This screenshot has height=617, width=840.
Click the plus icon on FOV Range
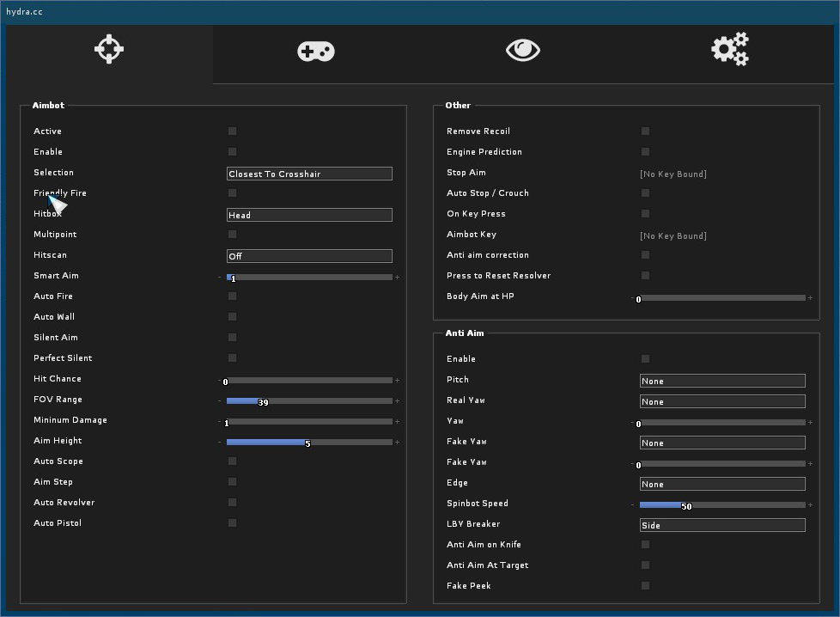(397, 401)
